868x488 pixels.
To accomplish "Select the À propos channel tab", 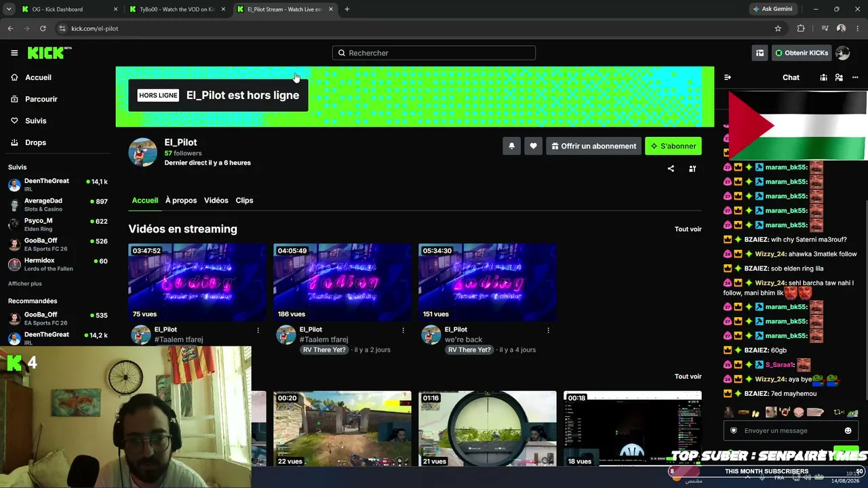I will (181, 201).
